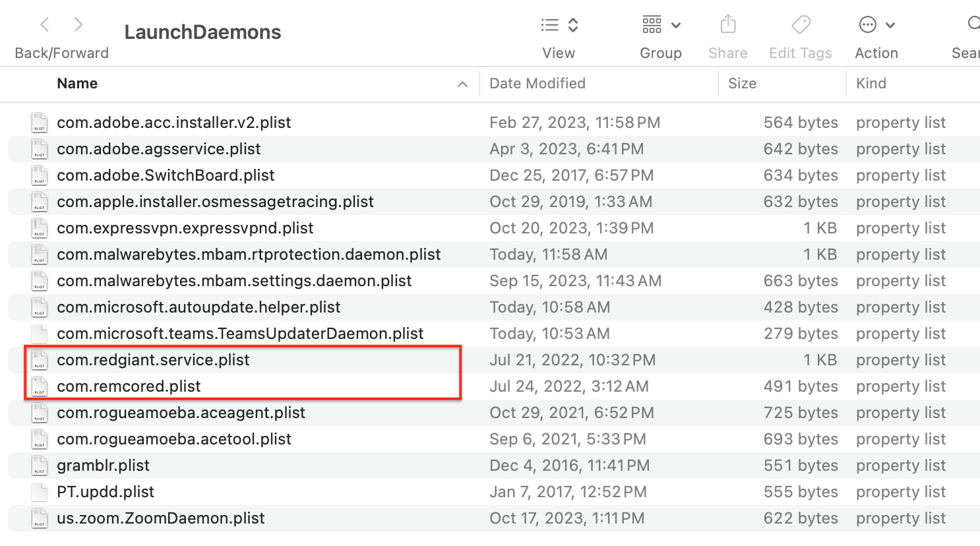The width and height of the screenshot is (980, 546).
Task: Select the gramblr.plist file row
Action: point(104,466)
